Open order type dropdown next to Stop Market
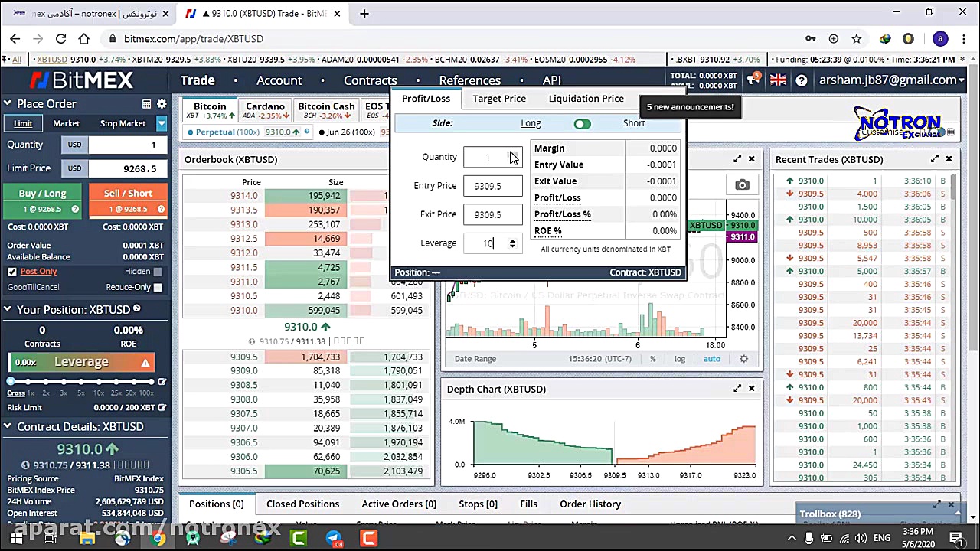The image size is (980, 551). (x=162, y=123)
